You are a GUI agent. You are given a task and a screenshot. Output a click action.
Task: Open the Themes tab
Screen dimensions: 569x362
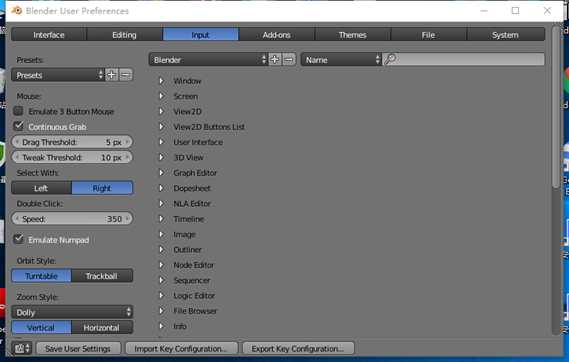click(x=352, y=35)
